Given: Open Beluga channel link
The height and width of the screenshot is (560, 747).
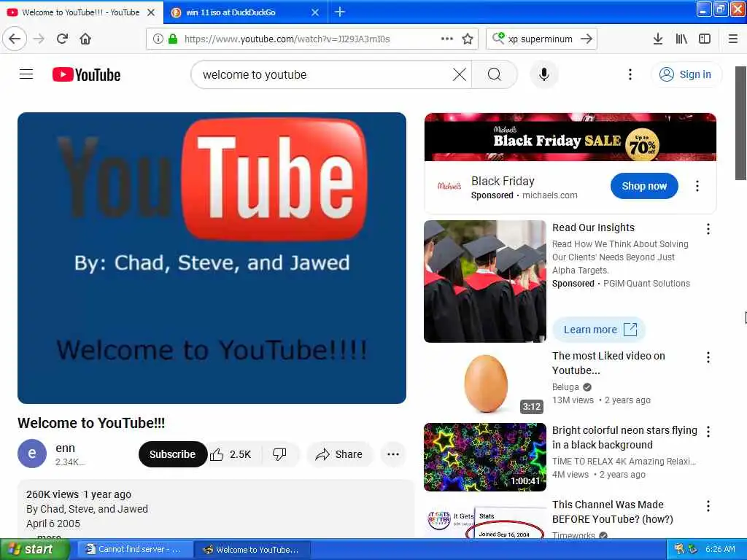Looking at the screenshot, I should click(565, 387).
